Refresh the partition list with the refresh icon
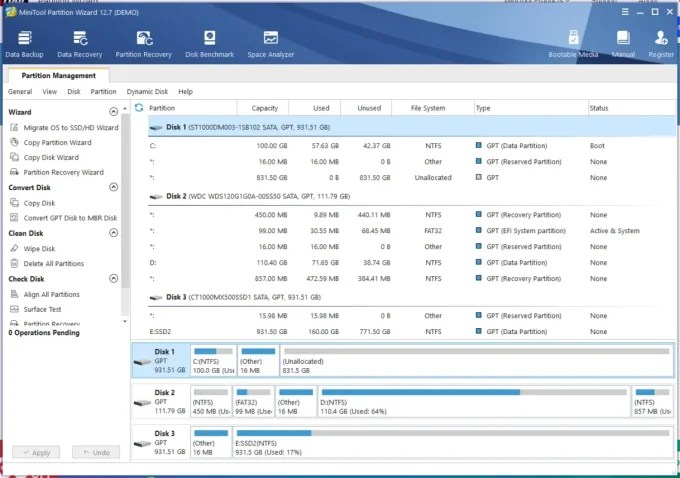Viewport: 680px width, 478px height. pos(139,108)
